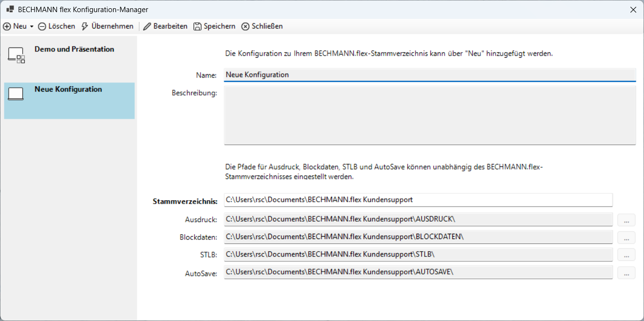644x321 pixels.
Task: Select the Demo und Präsentation configuration
Action: pyautogui.click(x=74, y=49)
